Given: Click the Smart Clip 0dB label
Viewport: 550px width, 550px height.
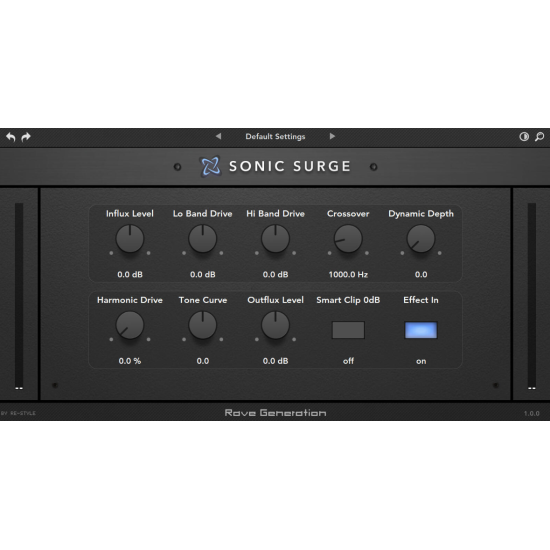Looking at the screenshot, I should (x=348, y=300).
